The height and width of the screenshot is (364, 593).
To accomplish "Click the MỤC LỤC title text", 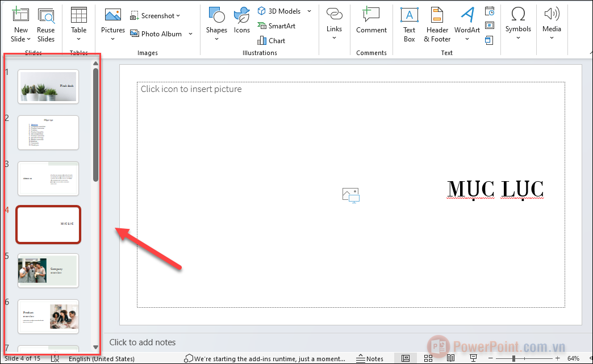I will [495, 189].
